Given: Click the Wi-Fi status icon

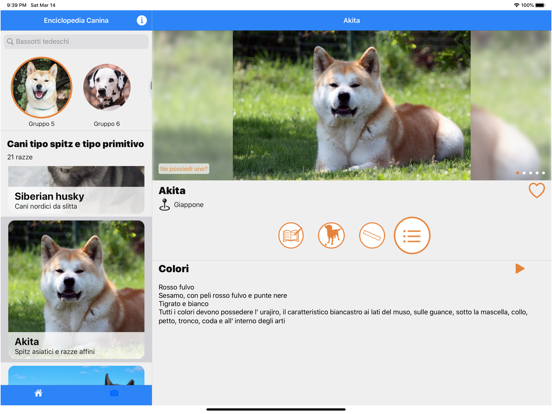Looking at the screenshot, I should pyautogui.click(x=516, y=5).
